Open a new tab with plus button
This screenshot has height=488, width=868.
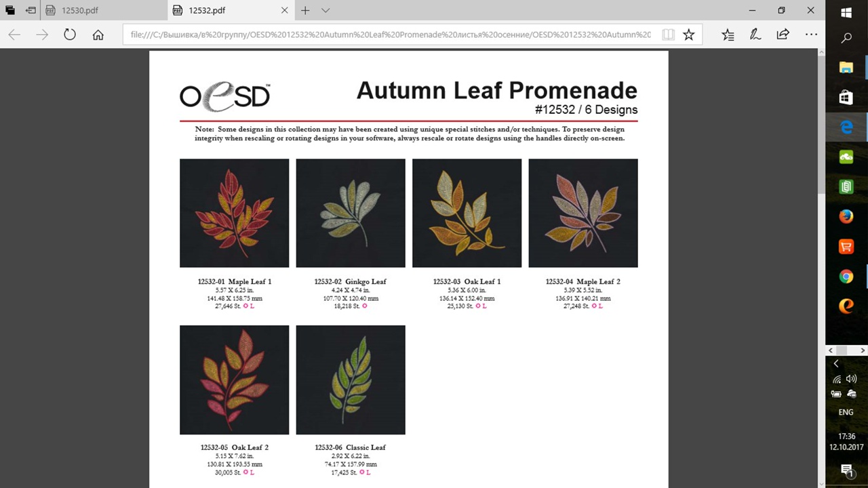click(305, 10)
